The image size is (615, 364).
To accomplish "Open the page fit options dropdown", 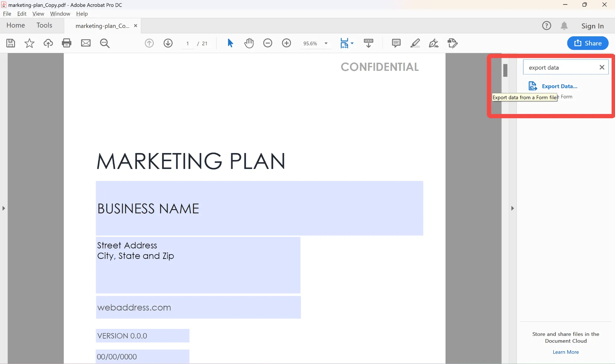I will [352, 43].
